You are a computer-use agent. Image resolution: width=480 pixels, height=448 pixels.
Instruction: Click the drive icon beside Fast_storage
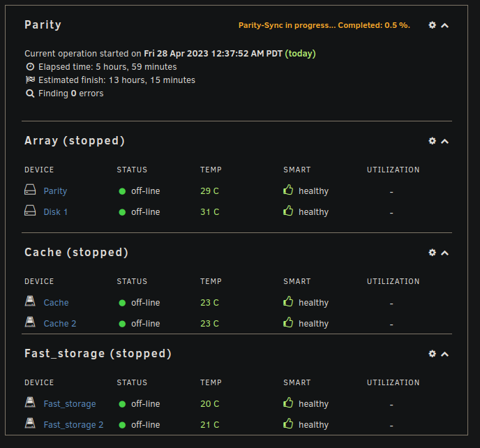pyautogui.click(x=30, y=402)
